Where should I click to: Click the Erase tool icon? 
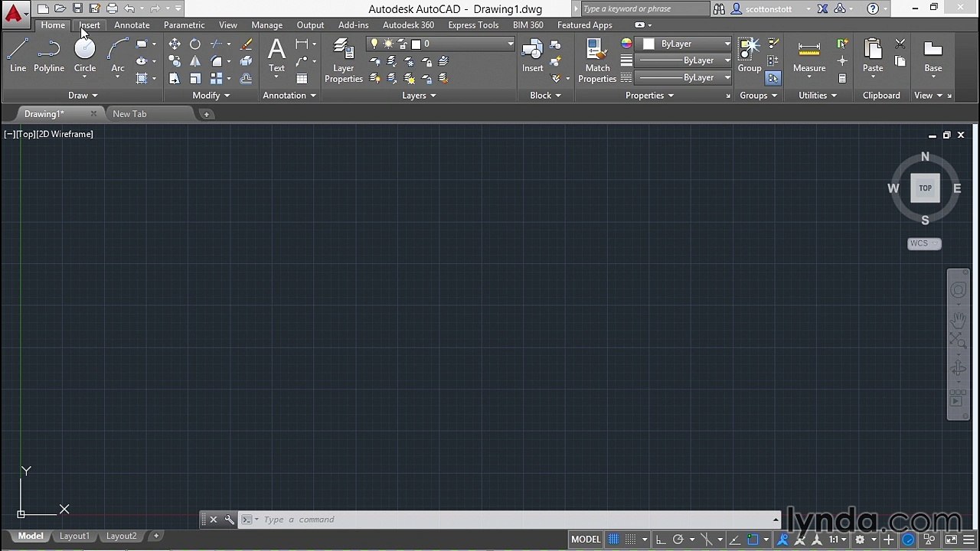(247, 44)
